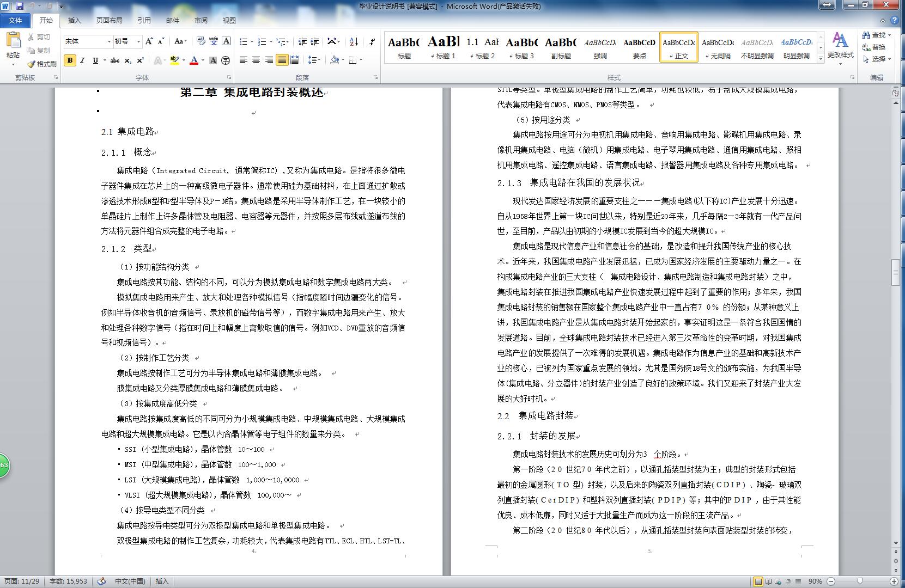Viewport: 905px width, 588px height.
Task: Switch to the 插入 ribbon tab
Action: (x=74, y=20)
